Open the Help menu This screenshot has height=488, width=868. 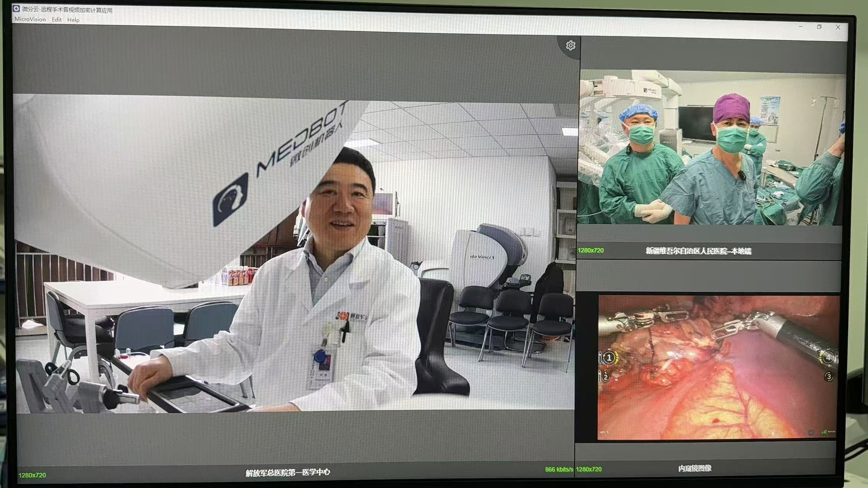(73, 20)
